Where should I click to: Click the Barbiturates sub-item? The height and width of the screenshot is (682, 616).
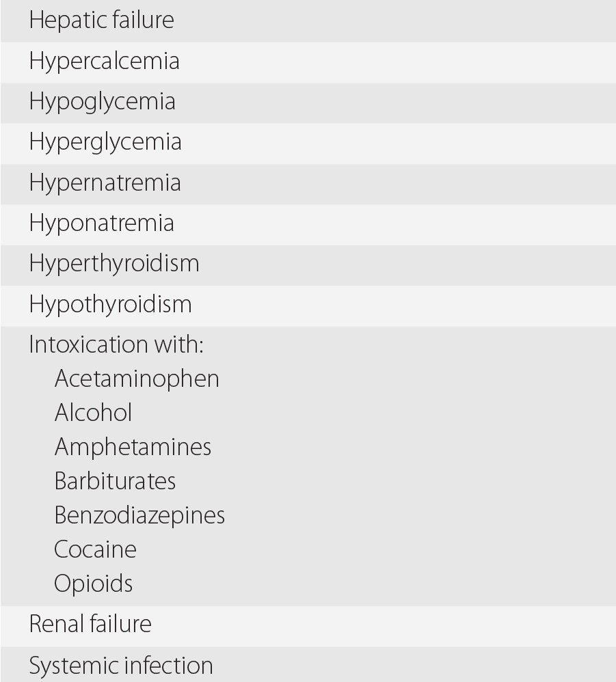point(115,481)
